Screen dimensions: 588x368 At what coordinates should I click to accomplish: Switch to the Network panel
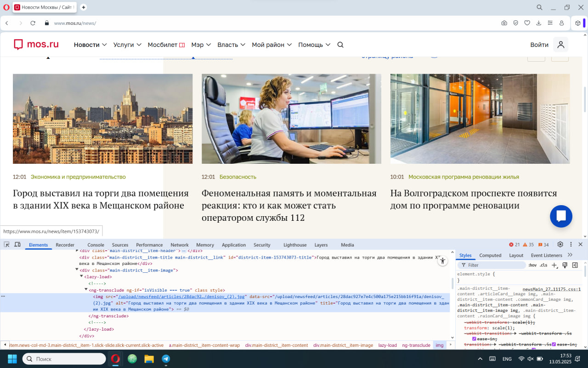pyautogui.click(x=179, y=245)
